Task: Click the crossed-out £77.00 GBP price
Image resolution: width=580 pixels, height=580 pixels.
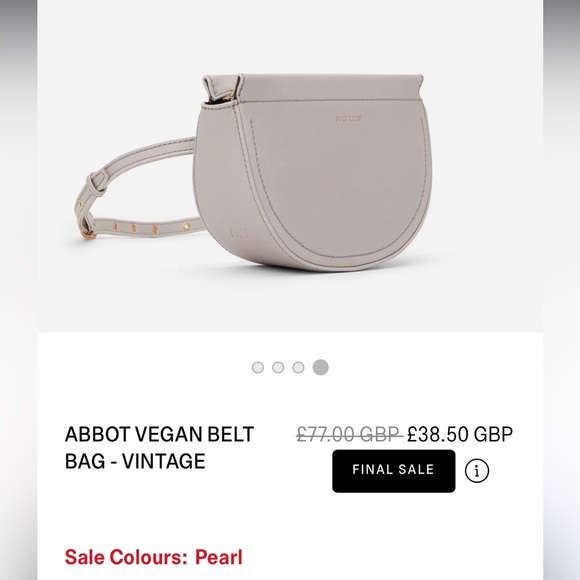Action: 349,434
